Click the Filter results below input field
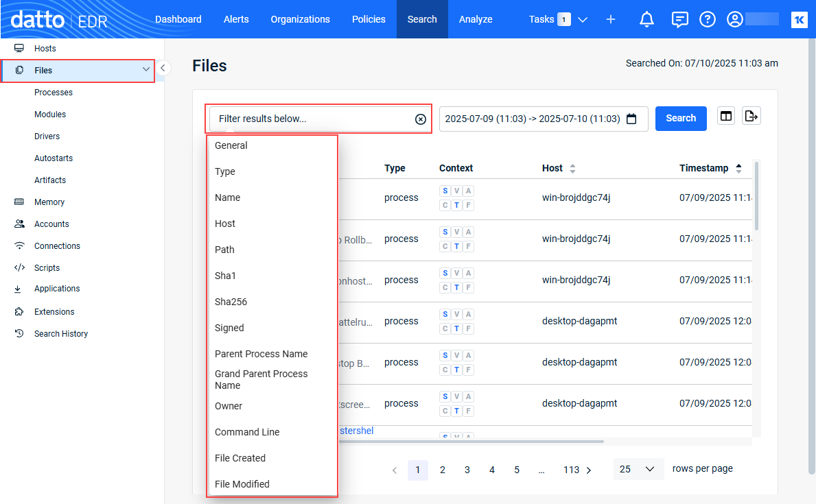 click(312, 119)
